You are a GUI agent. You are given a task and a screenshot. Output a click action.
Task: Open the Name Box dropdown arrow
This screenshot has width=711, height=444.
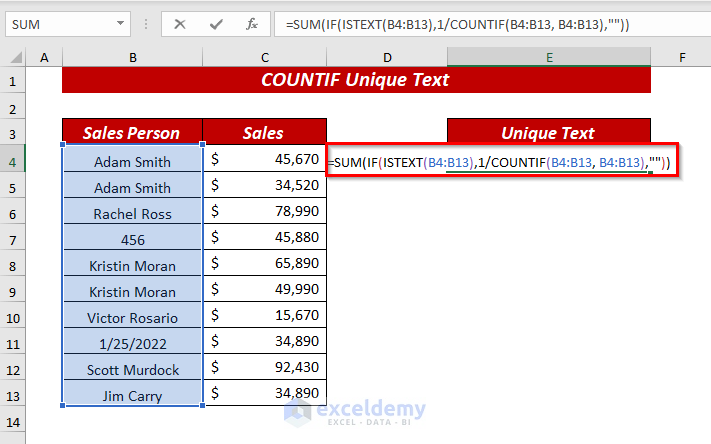pyautogui.click(x=121, y=23)
